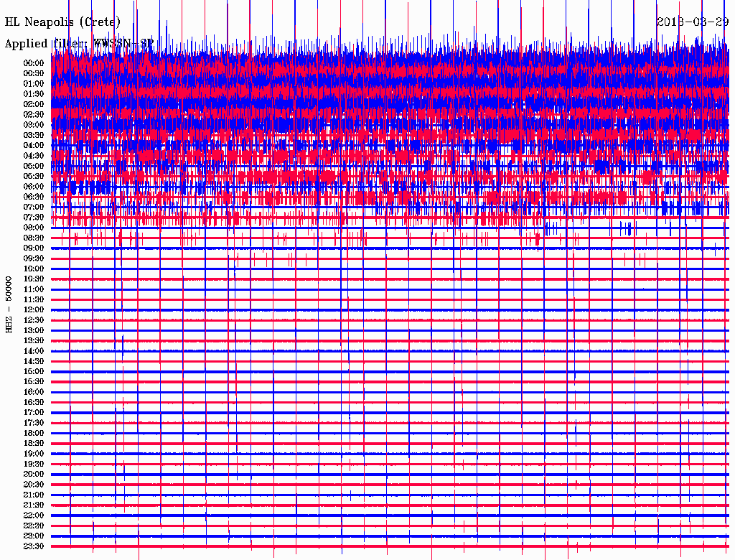Select the 05:00 time label
Screen dimensions: 735x560
click(34, 166)
